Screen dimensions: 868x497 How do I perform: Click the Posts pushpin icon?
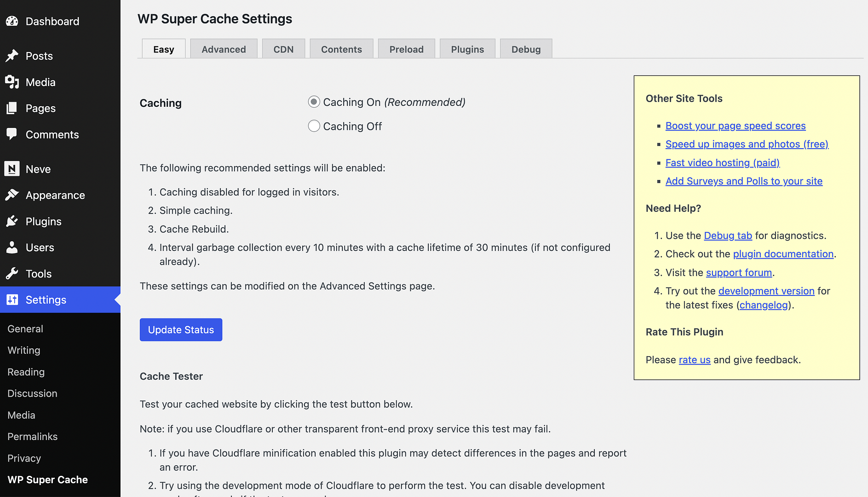tap(12, 56)
